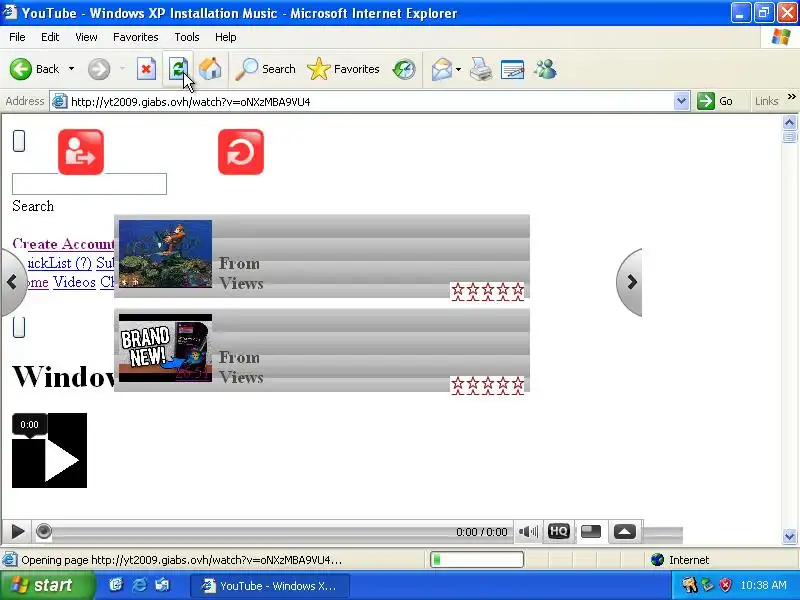
Task: Click the Edit page toolbar icon
Action: [512, 69]
